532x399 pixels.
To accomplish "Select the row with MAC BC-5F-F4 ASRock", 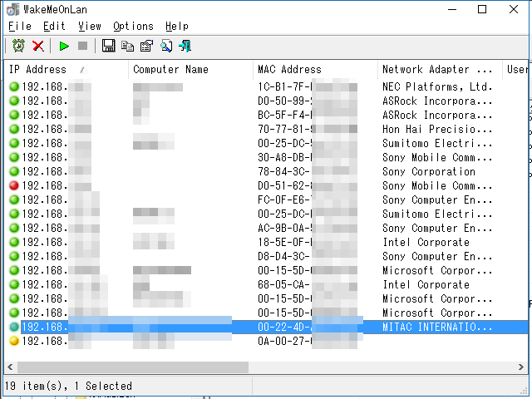I will pos(266,116).
